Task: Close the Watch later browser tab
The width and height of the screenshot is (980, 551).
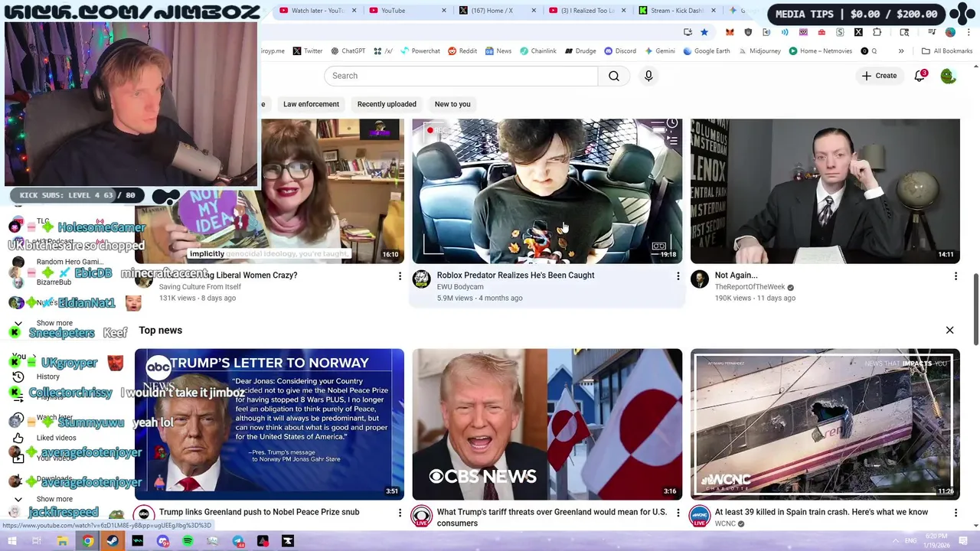Action: click(354, 11)
